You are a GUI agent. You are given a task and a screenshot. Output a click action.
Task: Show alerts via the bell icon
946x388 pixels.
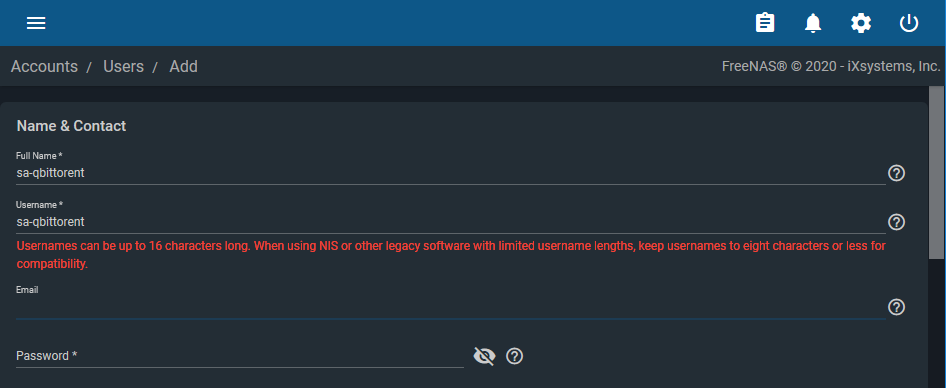(x=813, y=23)
